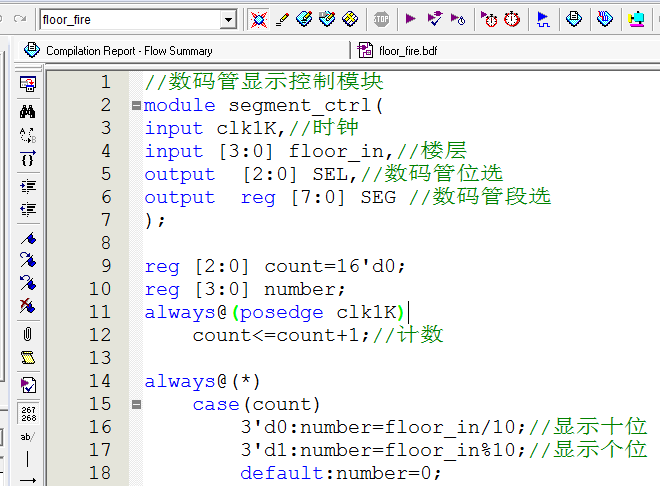
Task: Click the right arrow sidebar icon
Action: (x=28, y=481)
